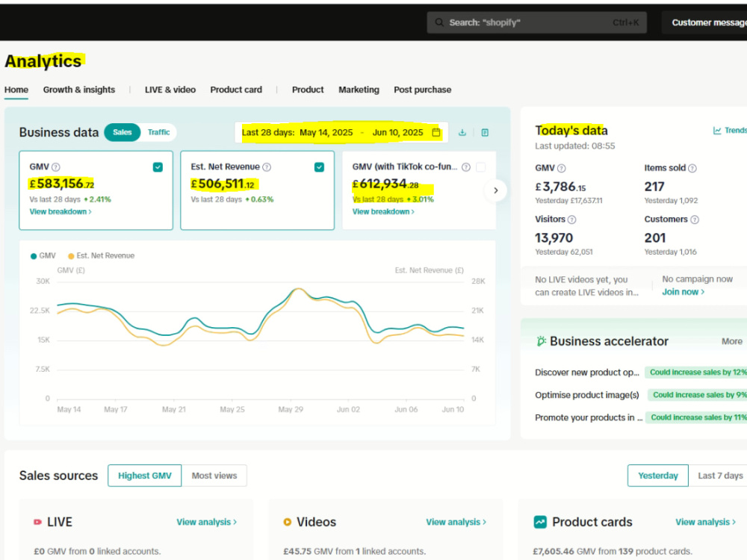Open the date range calendar icon
This screenshot has width=747, height=560.
436,132
